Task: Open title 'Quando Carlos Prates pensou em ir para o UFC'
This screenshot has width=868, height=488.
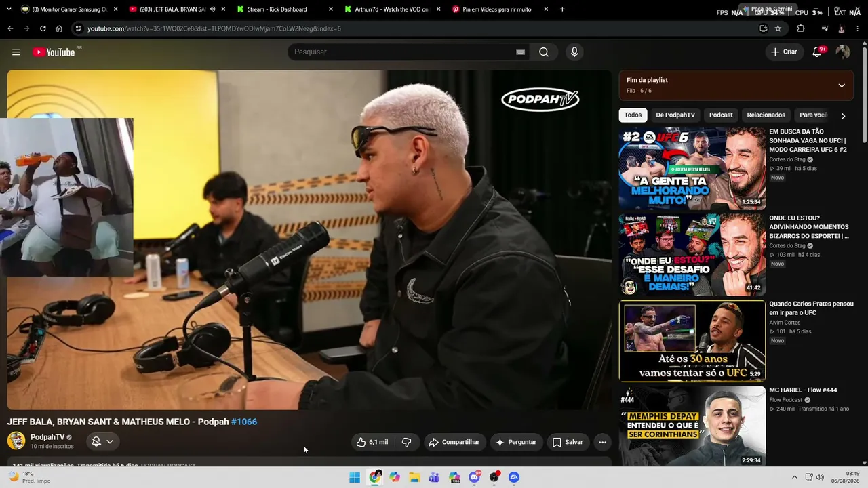Action: pos(811,308)
